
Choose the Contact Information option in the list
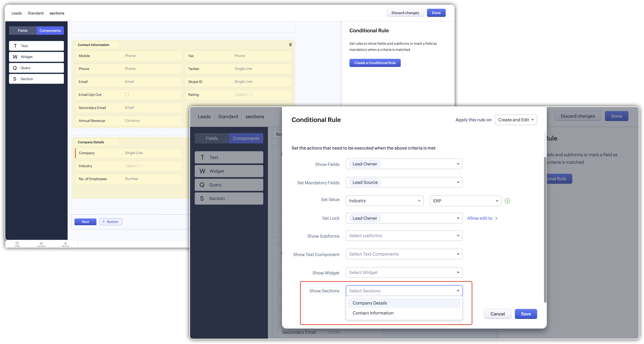(x=373, y=313)
